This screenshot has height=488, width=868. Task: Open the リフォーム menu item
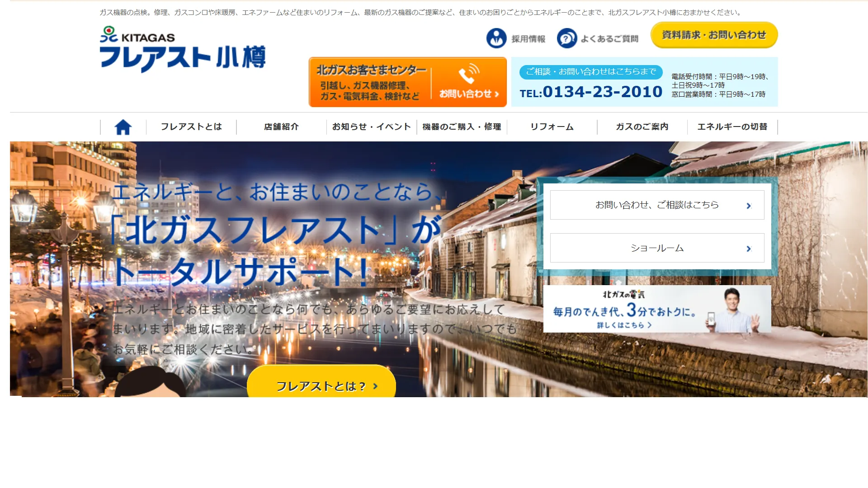tap(552, 127)
